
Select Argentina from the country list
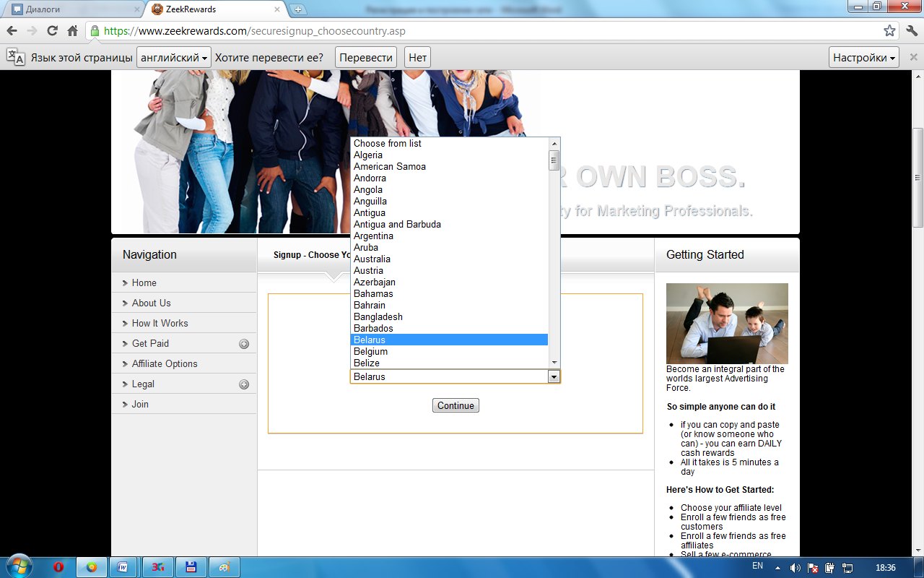tap(449, 236)
